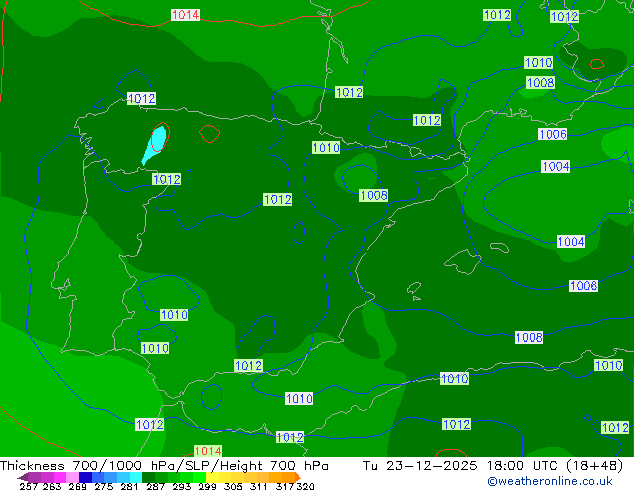Viewport: 634px width, 490px height.
Task: Click the 'Tu 23-12-2025 18:00 UTC (18+48)' timestamp
Action: pyautogui.click(x=493, y=466)
